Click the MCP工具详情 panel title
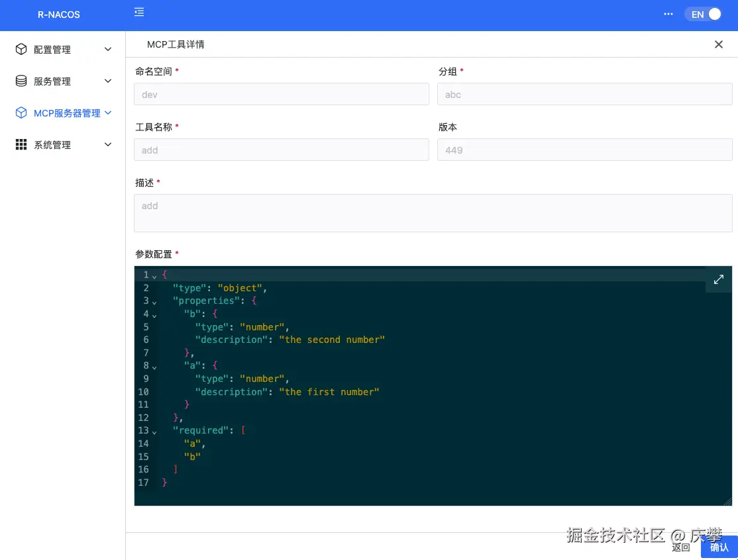738x560 pixels. point(176,44)
